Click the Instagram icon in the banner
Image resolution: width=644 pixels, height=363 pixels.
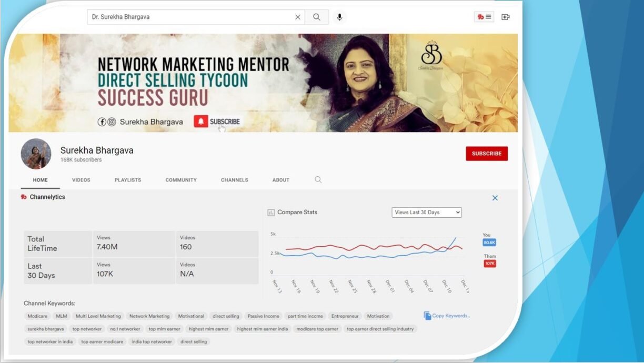coord(112,122)
